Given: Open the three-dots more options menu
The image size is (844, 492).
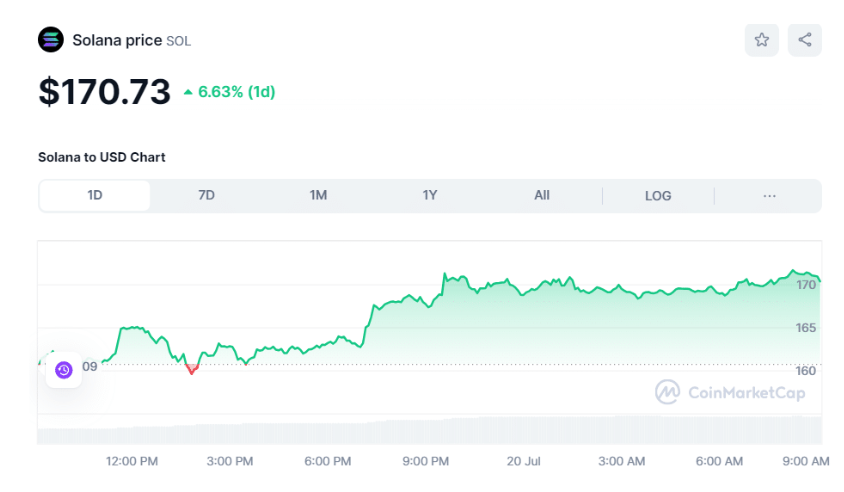Looking at the screenshot, I should (769, 196).
